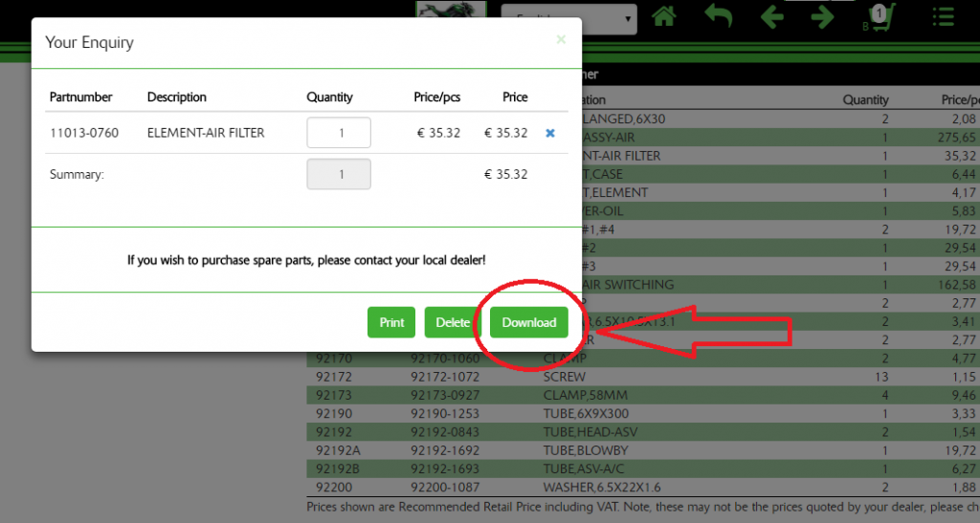The height and width of the screenshot is (523, 980).
Task: Go to next page with right arrow
Action: [x=822, y=17]
